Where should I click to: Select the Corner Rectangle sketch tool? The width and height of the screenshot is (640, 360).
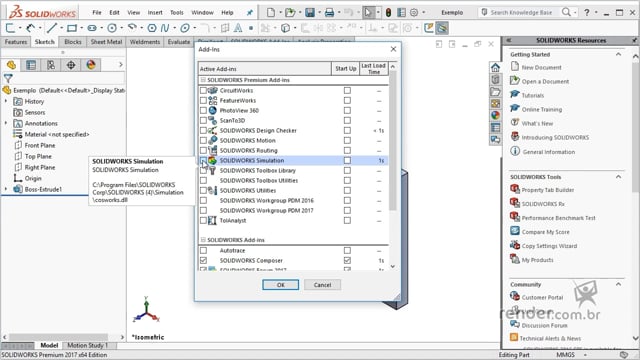pos(72,28)
